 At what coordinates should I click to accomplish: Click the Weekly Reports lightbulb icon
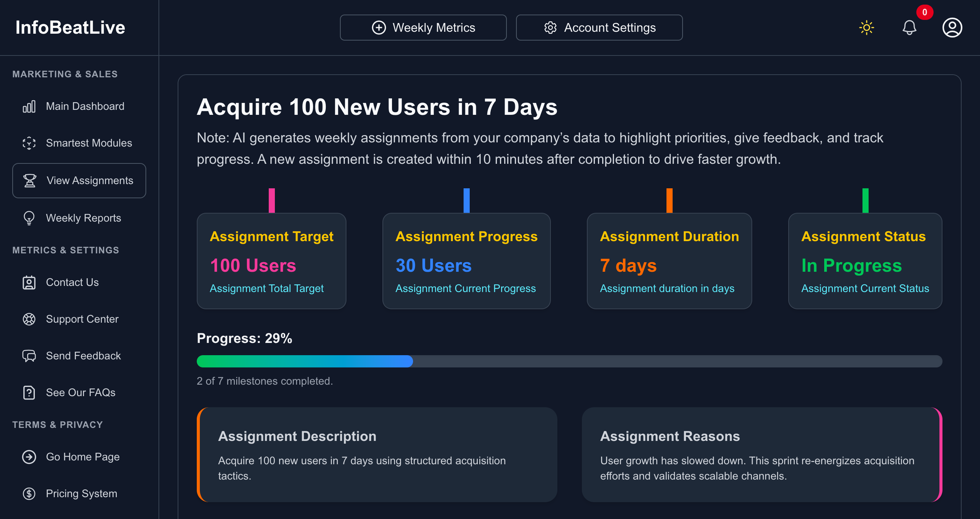(29, 218)
